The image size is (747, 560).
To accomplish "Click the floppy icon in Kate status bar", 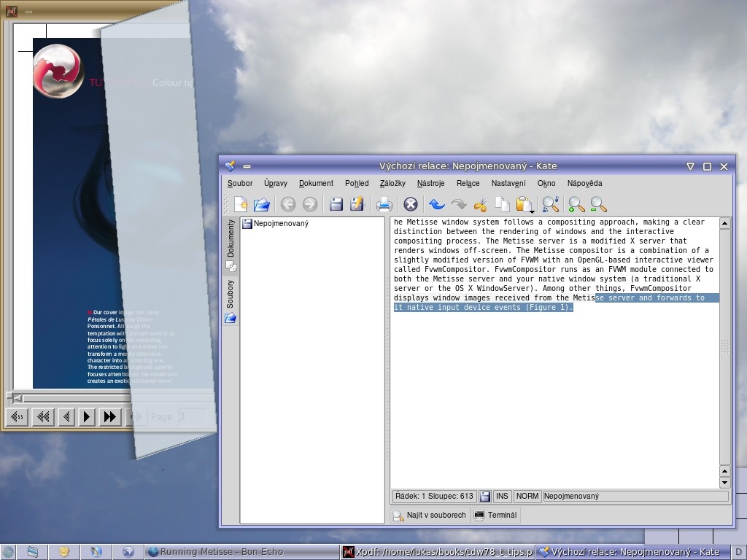I will [x=485, y=496].
